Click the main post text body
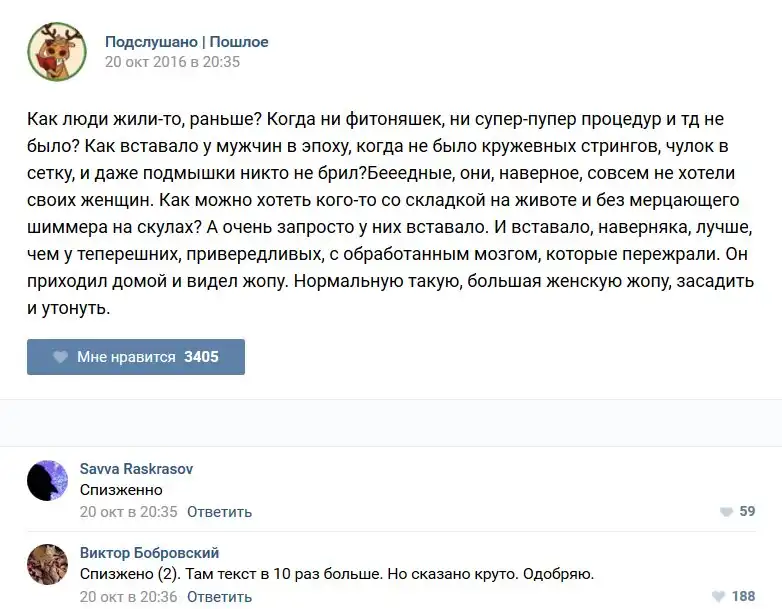Screen dimensions: 782x609 pyautogui.click(x=390, y=214)
